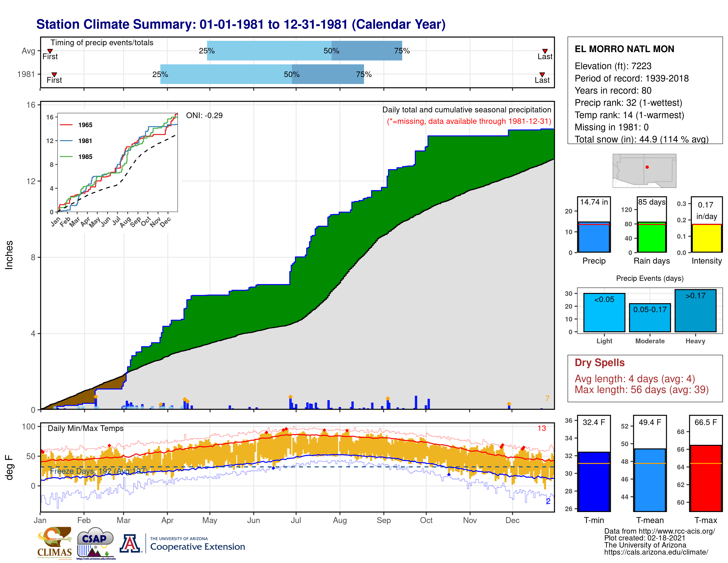The height and width of the screenshot is (563, 728).
Task: Click 'Freeze Days: 192 (Avg:197)' label
Action: coord(99,471)
